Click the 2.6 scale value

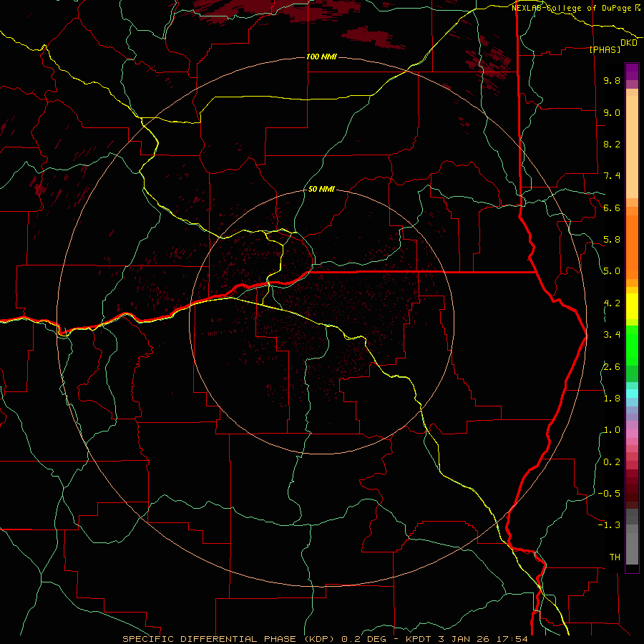click(612, 367)
